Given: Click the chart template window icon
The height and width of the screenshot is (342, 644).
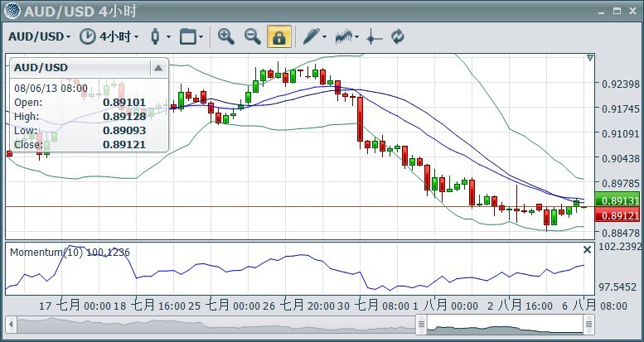Looking at the screenshot, I should coord(188,36).
